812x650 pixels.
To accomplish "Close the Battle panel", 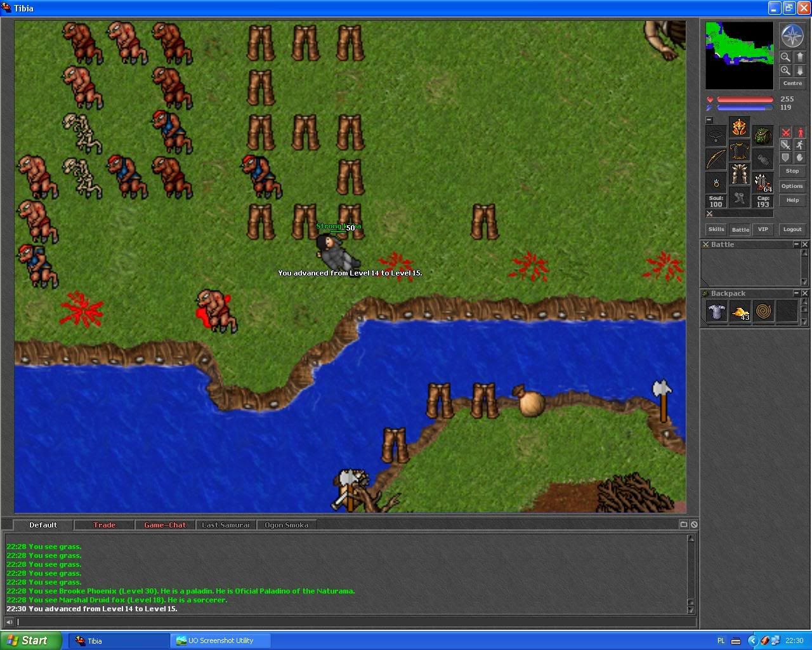I will 804,244.
